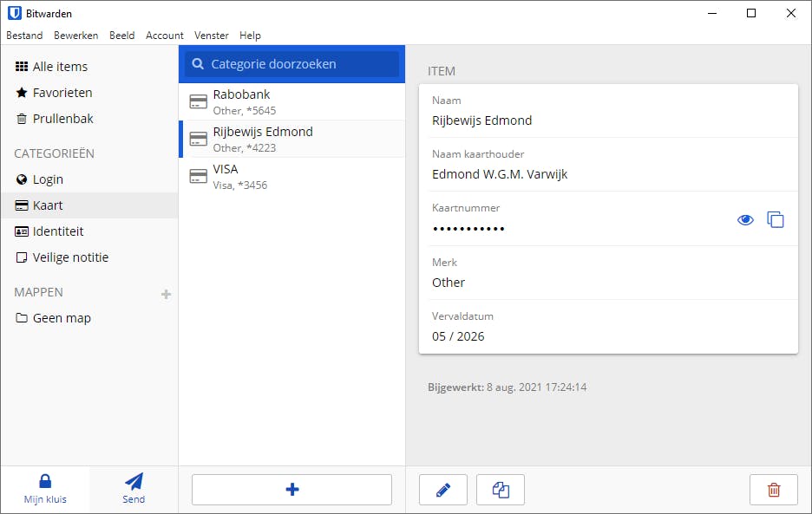Add a new vault item
This screenshot has width=812, height=514.
[x=291, y=490]
